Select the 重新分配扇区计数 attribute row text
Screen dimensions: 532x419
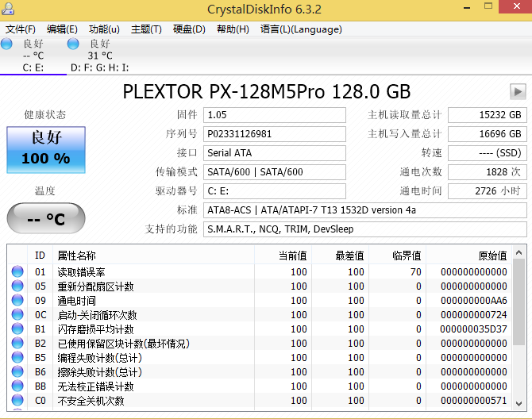click(95, 286)
